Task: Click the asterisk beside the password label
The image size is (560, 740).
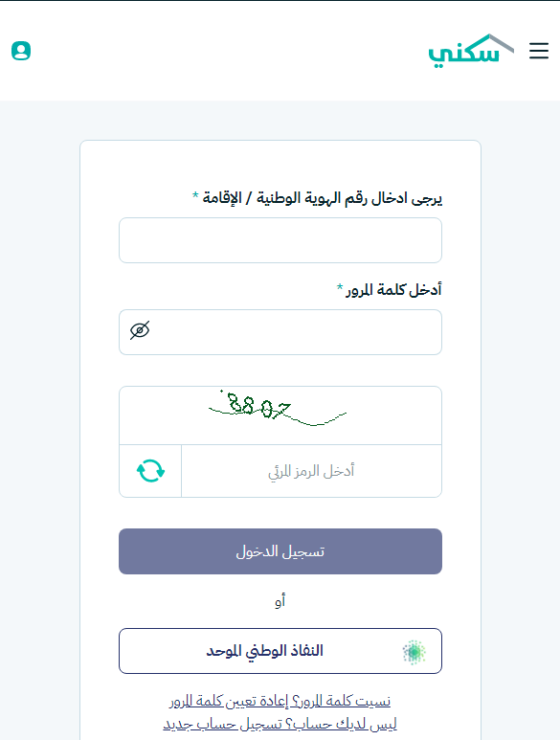Action: point(340,287)
